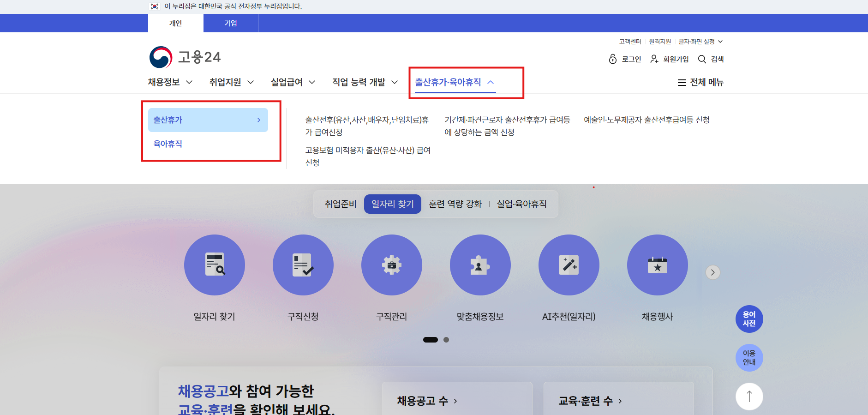The image size is (868, 415).
Task: Select the 실업·육아휴직 tab
Action: coord(522,204)
